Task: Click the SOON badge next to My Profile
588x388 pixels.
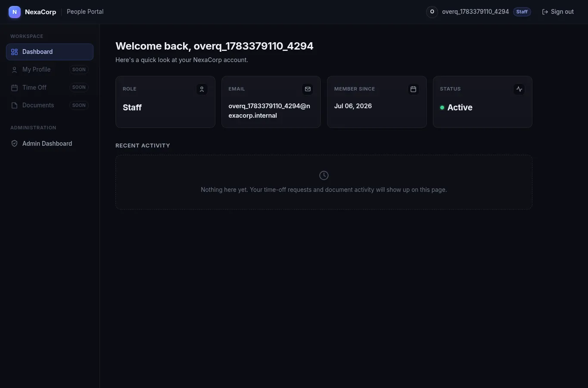Action: [79, 69]
